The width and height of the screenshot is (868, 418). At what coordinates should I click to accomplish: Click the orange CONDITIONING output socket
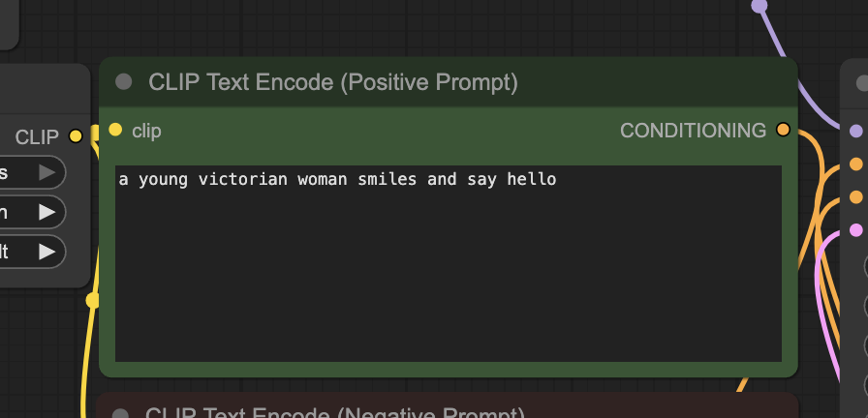[x=783, y=130]
